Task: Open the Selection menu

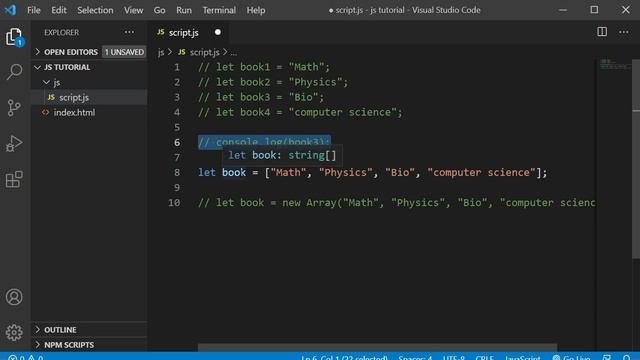Action: click(x=95, y=10)
